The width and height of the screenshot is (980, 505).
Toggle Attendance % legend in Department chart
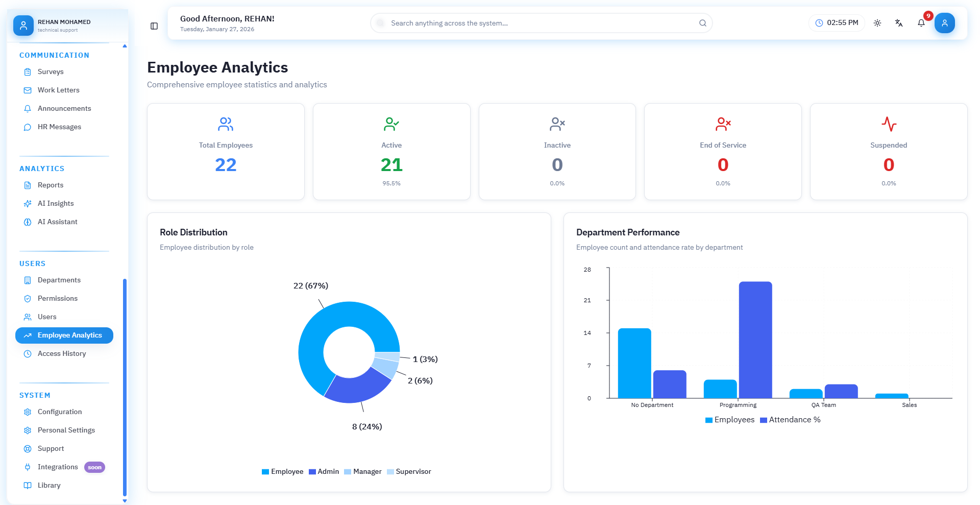coord(790,420)
